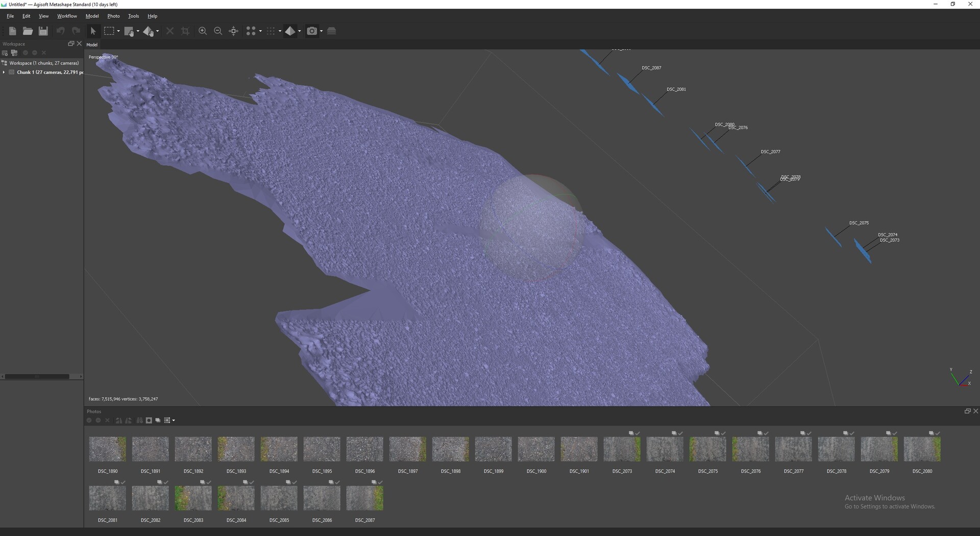Toggle the Show Masks icon in Photos
The width and height of the screenshot is (980, 536).
149,421
